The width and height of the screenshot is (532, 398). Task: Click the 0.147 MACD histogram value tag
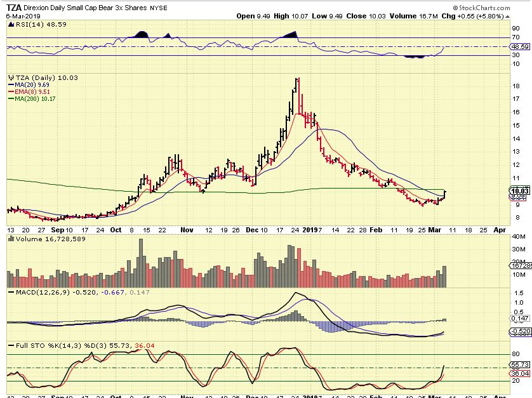pyautogui.click(x=520, y=318)
